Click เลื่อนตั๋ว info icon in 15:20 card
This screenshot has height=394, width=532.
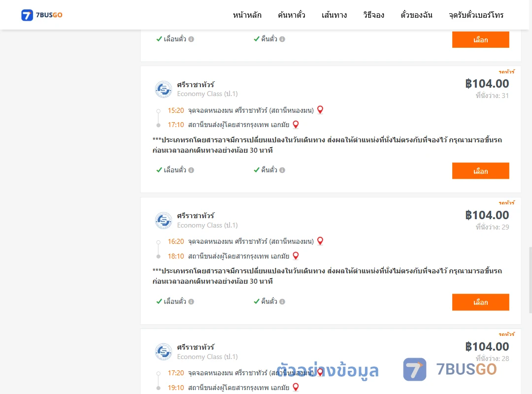(191, 170)
